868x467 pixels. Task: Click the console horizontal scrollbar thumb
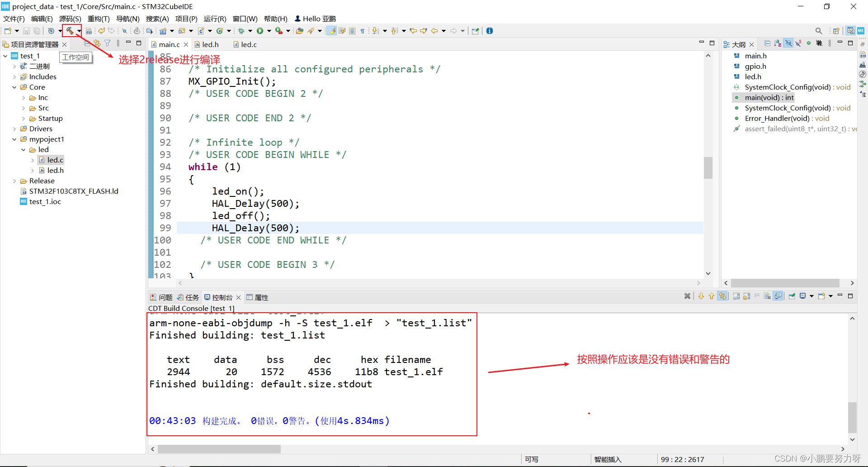[219, 449]
